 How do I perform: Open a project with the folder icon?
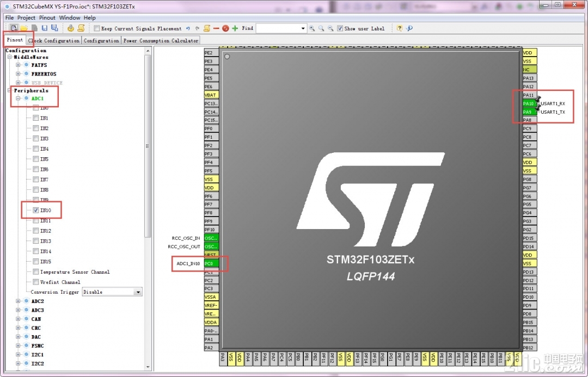click(24, 28)
